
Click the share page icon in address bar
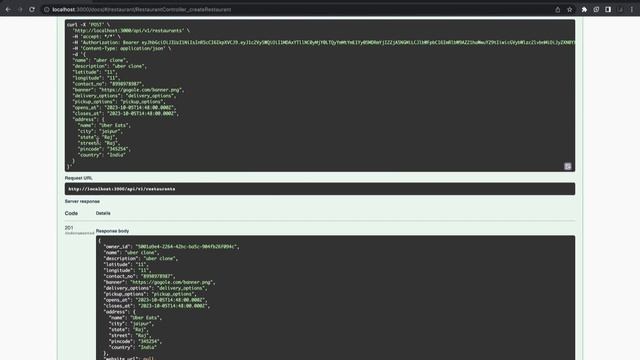pos(558,9)
